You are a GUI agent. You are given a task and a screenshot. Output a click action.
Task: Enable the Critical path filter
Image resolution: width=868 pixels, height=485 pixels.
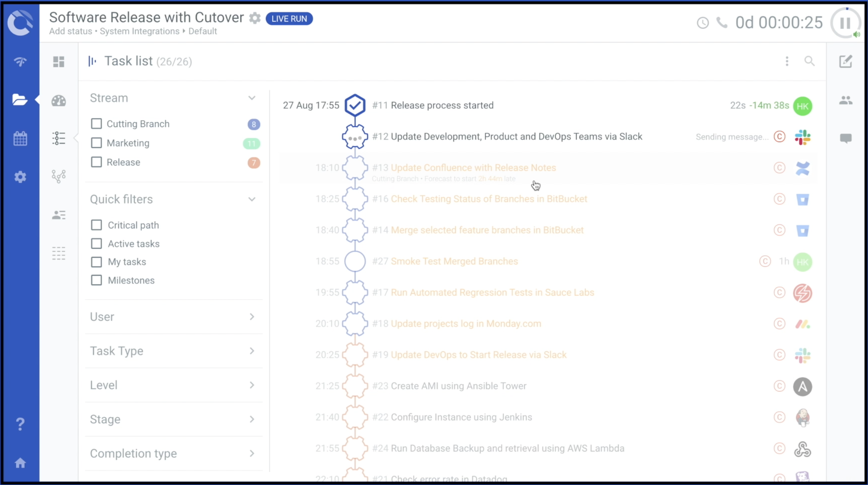tap(96, 225)
